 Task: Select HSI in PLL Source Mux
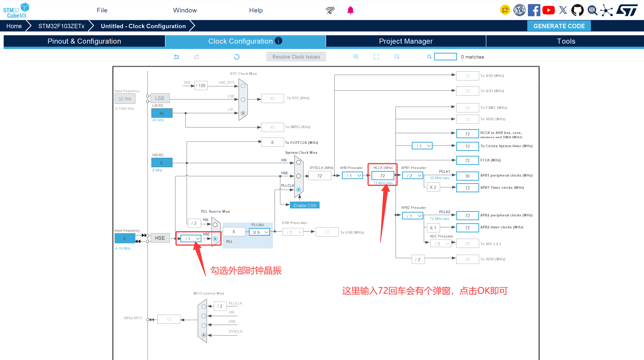pyautogui.click(x=215, y=225)
